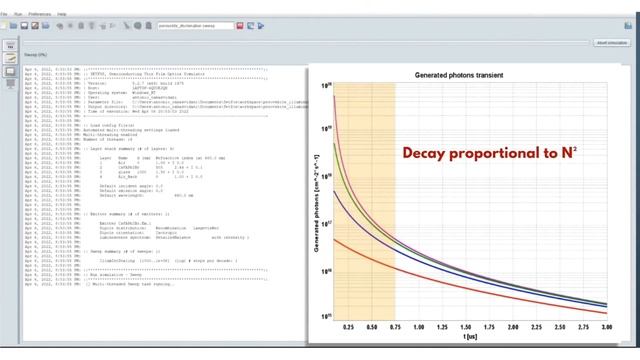
Task: Click the blue Save All toolbar icon
Action: coord(46,26)
